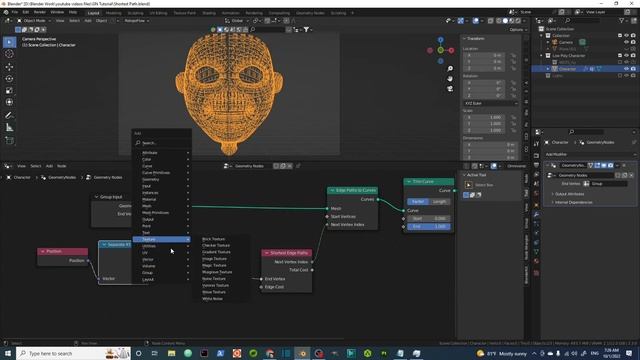Select the Measure tool

coord(9,128)
